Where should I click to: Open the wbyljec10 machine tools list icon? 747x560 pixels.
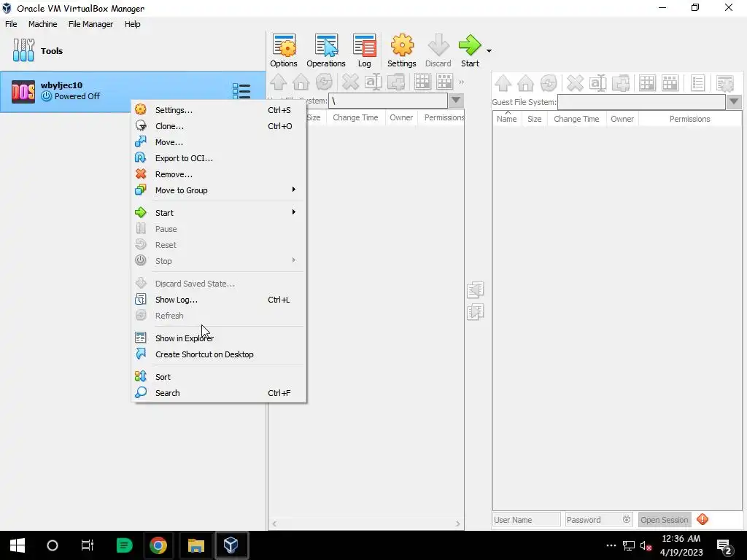pyautogui.click(x=241, y=91)
